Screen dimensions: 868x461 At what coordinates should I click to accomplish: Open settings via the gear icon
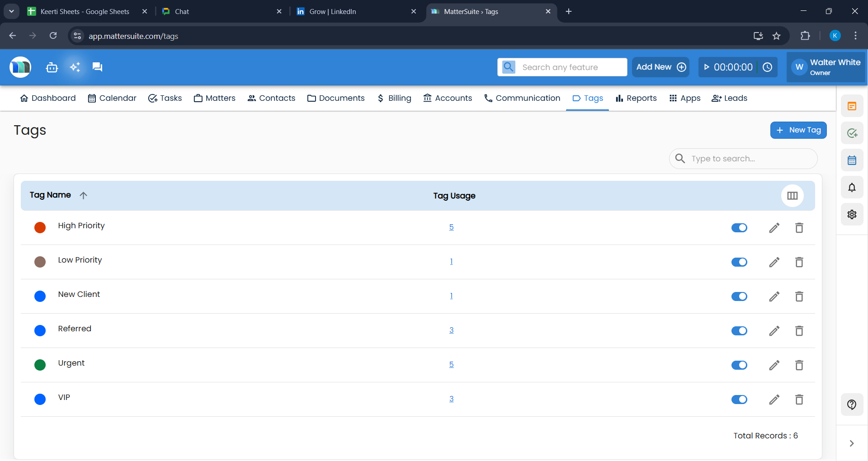coord(852,214)
